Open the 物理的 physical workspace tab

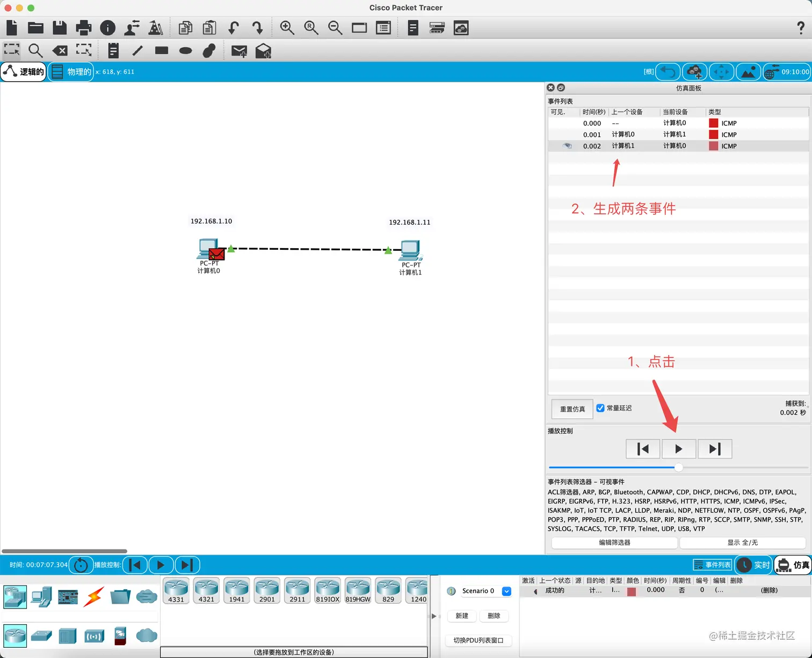[x=71, y=71]
